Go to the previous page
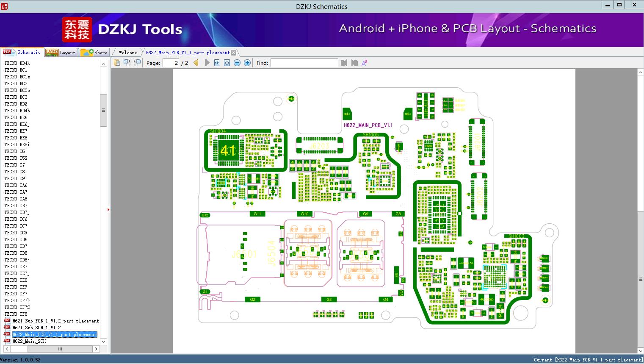 click(195, 62)
